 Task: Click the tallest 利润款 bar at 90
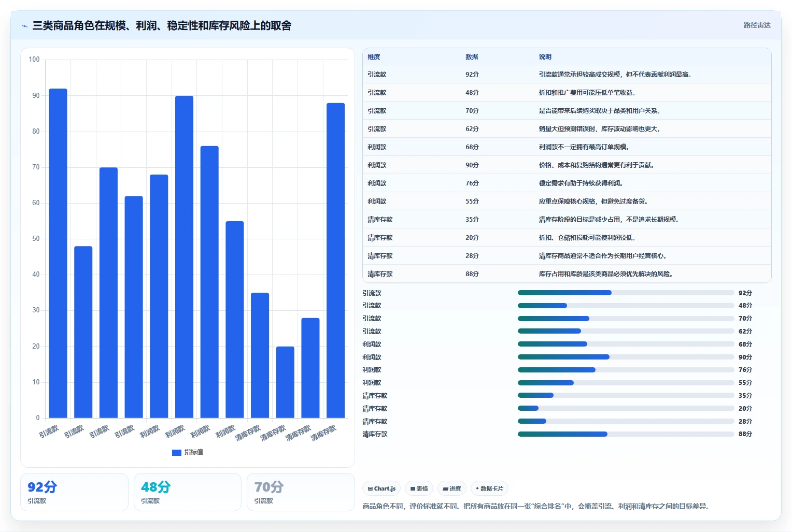pos(184,257)
